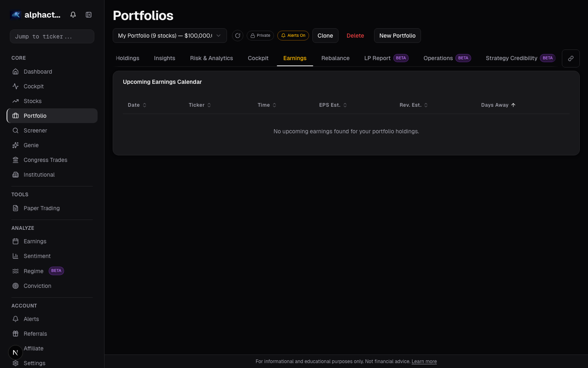Disable portfolio alerts via Alerts On
Viewport: 588px width, 368px height.
click(x=293, y=36)
